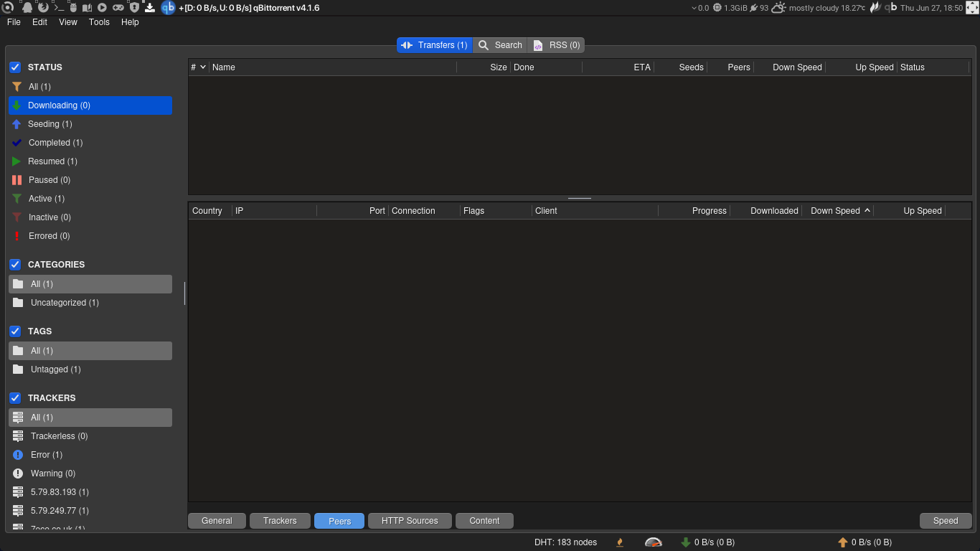Screen dimensions: 980x551
Task: Click the Size column header in torrent list
Action: (x=484, y=67)
